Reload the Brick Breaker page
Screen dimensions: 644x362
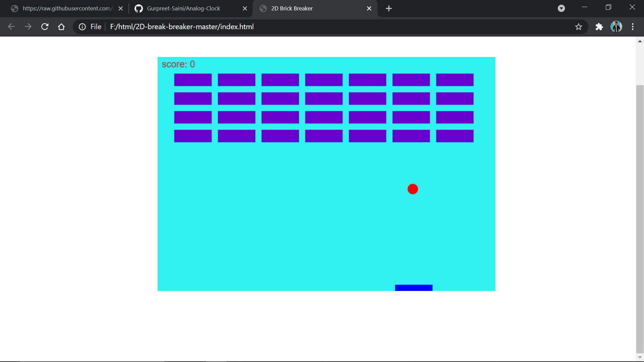[45, 27]
